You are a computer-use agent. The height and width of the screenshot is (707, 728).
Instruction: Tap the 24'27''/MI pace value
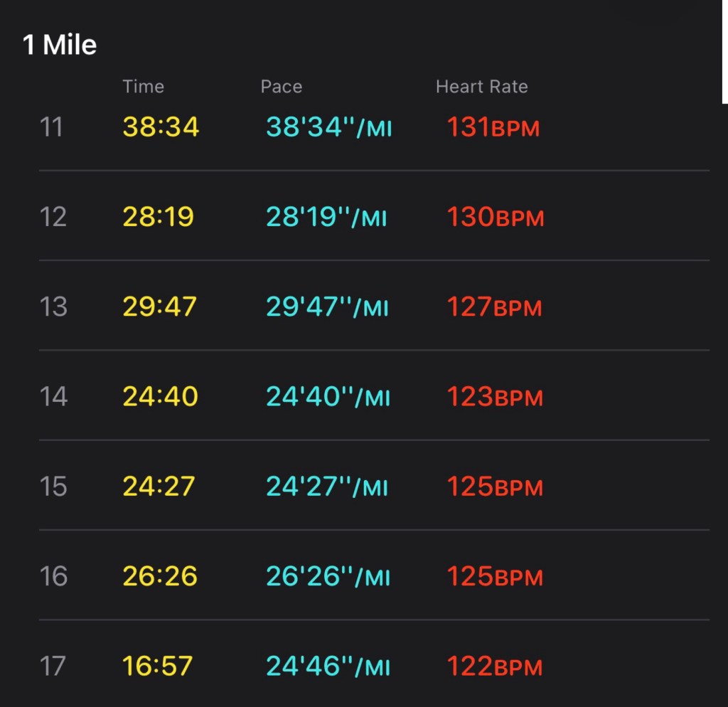326,486
